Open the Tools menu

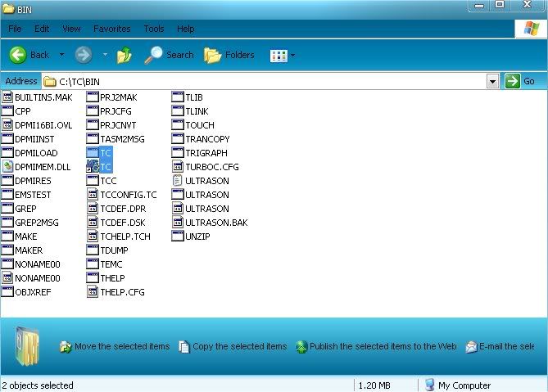point(154,29)
